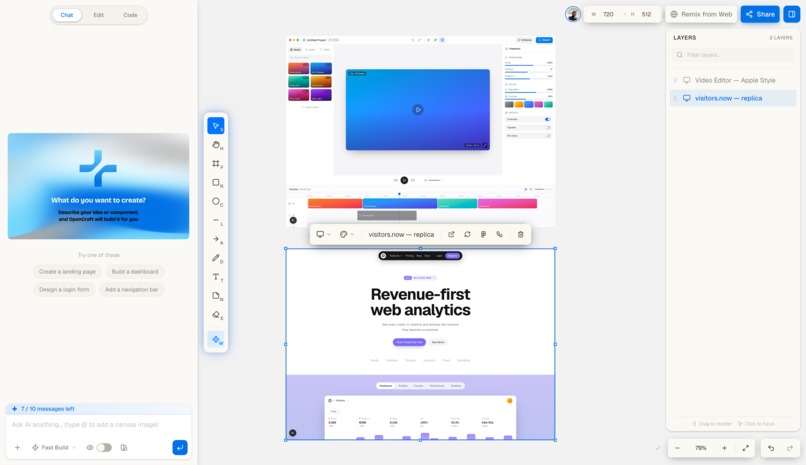The height and width of the screenshot is (465, 806).
Task: Edit the height value 512
Action: pyautogui.click(x=647, y=14)
